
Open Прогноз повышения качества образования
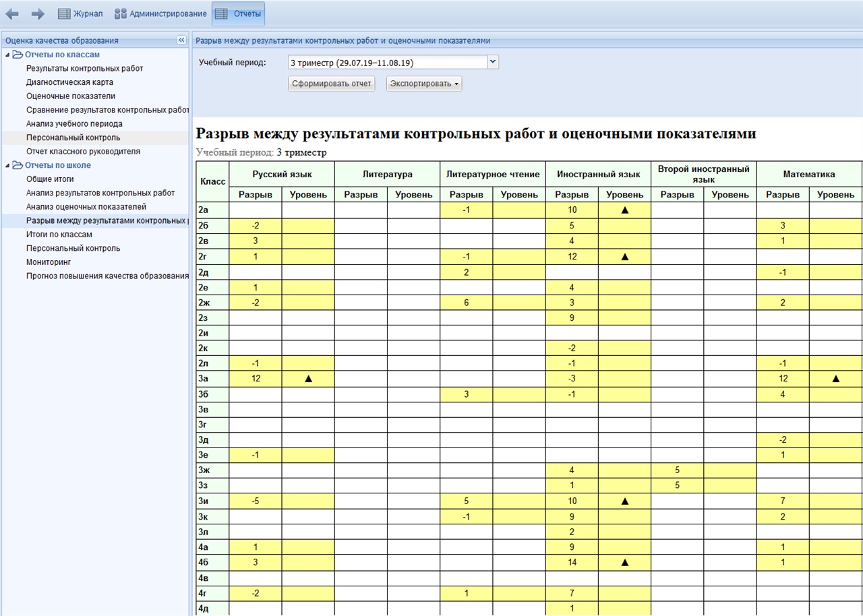pos(107,276)
